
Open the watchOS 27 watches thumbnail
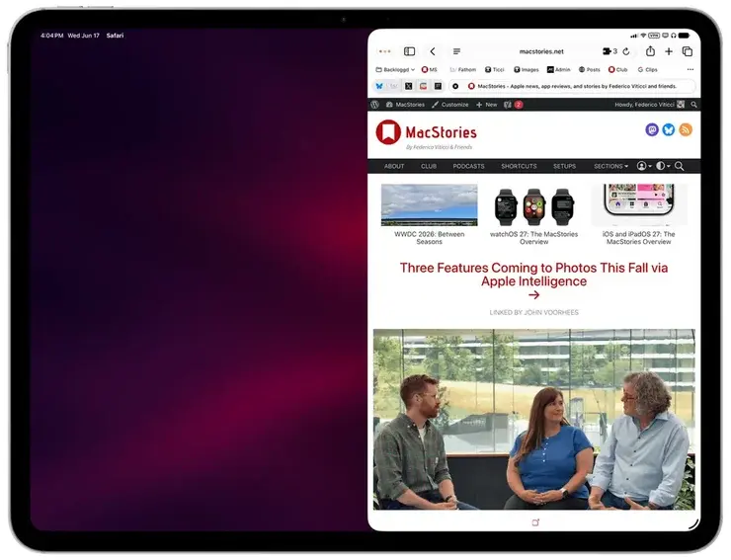[x=533, y=205]
